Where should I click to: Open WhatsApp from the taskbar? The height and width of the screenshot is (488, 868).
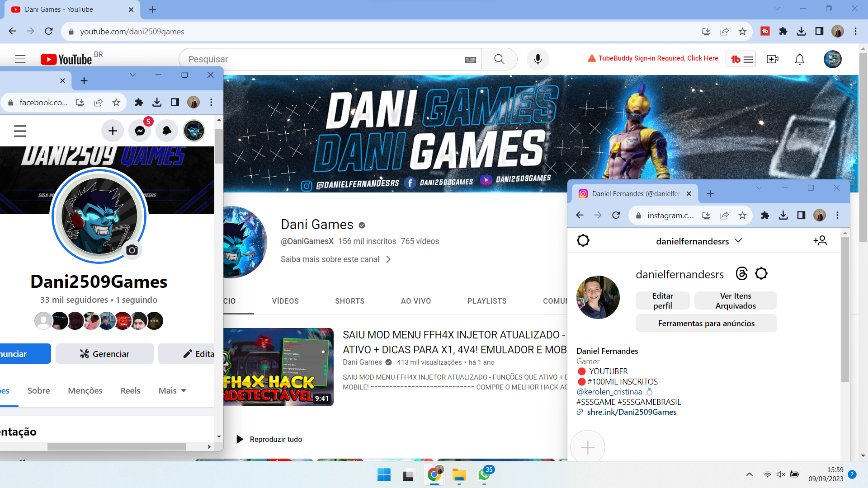point(484,474)
